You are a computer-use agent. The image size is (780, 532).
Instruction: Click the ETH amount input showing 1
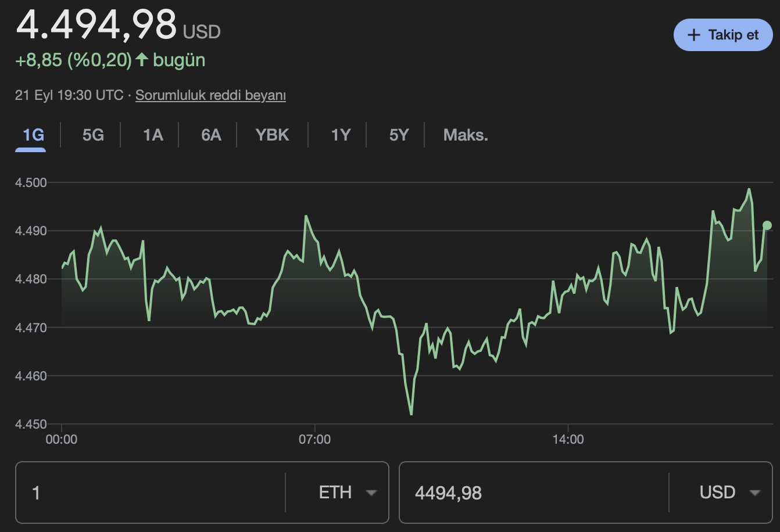(x=151, y=493)
